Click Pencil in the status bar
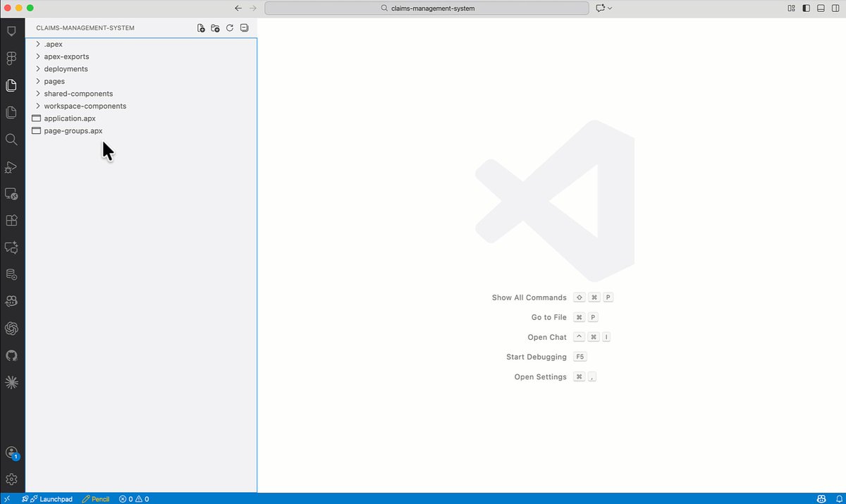846x504 pixels. pos(96,499)
